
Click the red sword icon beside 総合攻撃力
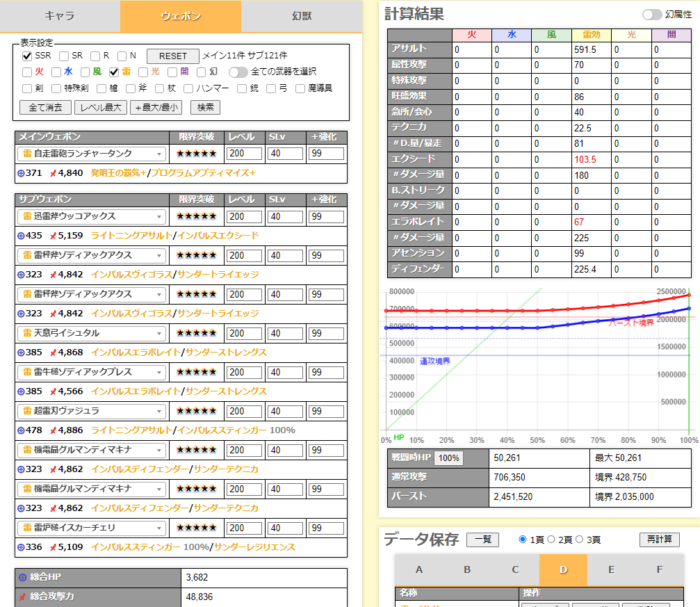pos(22,596)
